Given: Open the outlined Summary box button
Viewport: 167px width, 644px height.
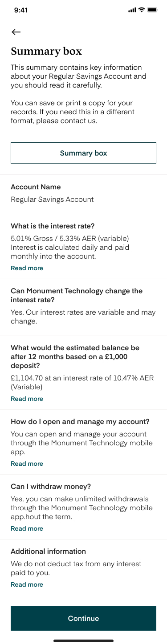Looking at the screenshot, I should pyautogui.click(x=83, y=153).
